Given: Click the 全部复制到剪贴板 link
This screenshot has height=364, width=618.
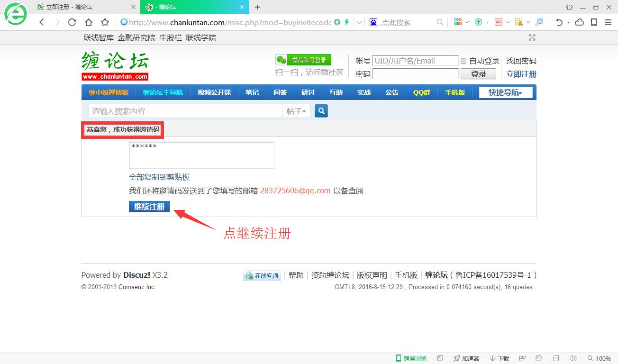Looking at the screenshot, I should (159, 177).
